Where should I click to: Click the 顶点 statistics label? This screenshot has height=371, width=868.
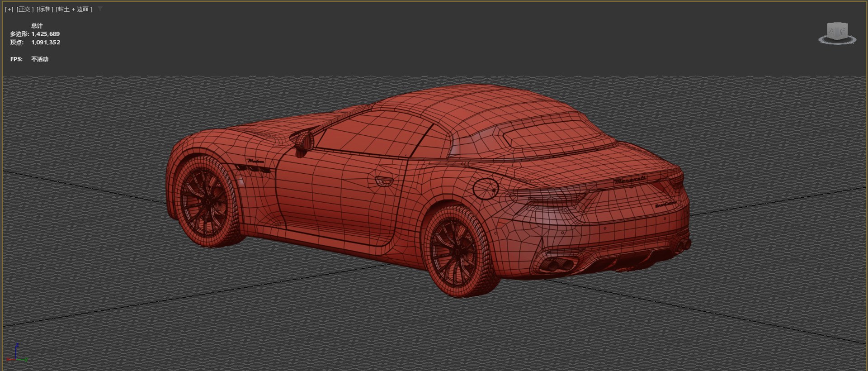17,43
